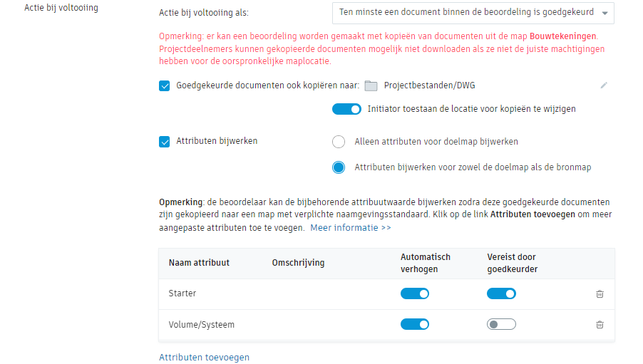Click the 'Attributen toevoegen' link
Viewport: 643px width, 364px height.
[x=204, y=357]
